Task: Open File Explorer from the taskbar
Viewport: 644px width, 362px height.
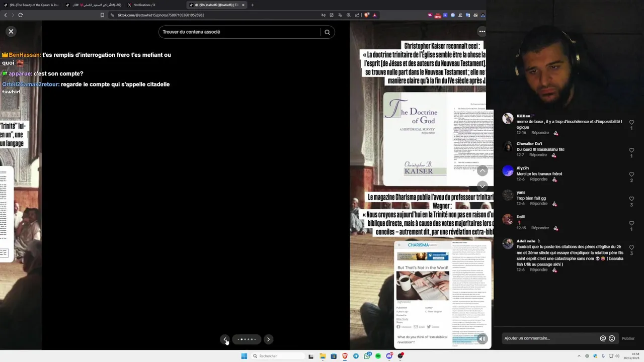Action: (x=323, y=356)
